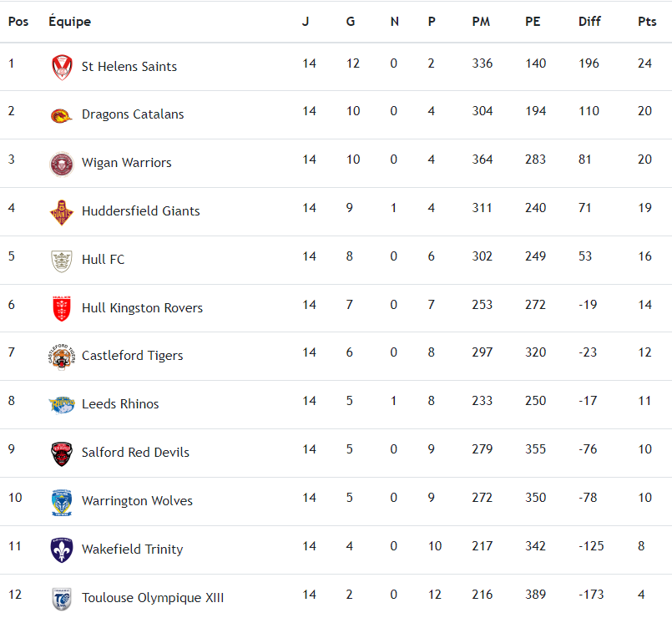The image size is (672, 618).
Task: Click the Équipe column header
Action: point(70,22)
